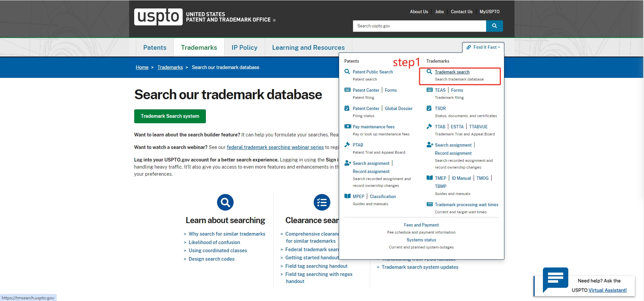Click Contact Us in the top menu
Image resolution: width=644 pixels, height=301 pixels.
click(x=461, y=12)
